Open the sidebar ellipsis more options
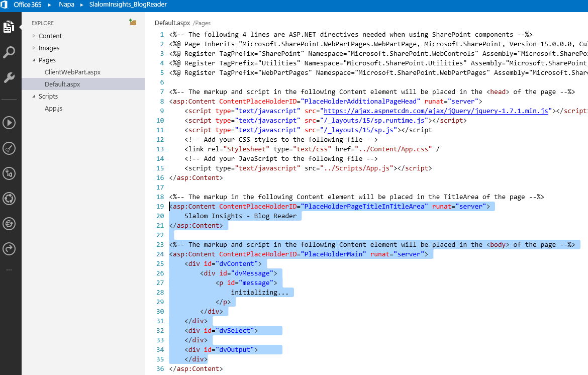Image resolution: width=588 pixels, height=375 pixels. [9, 270]
